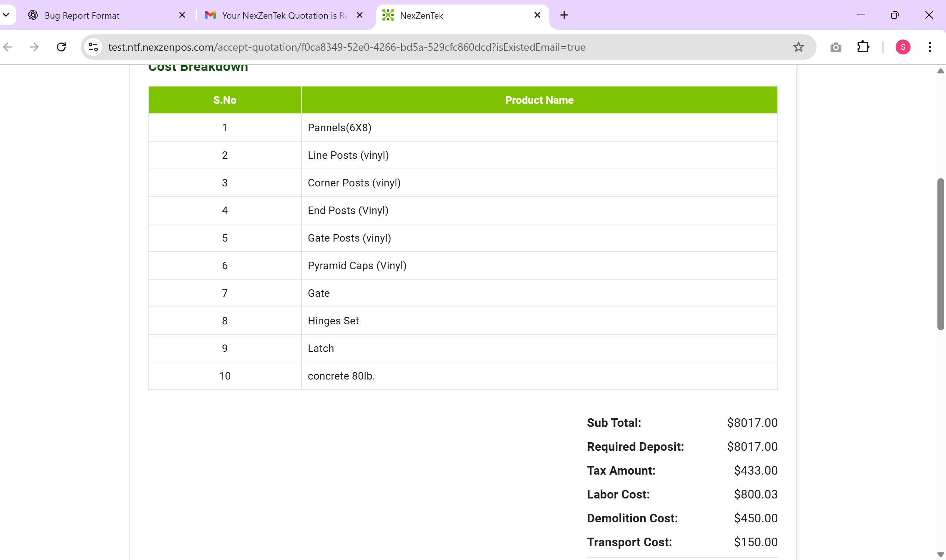Click the browser reload icon
This screenshot has width=946, height=560.
[61, 47]
